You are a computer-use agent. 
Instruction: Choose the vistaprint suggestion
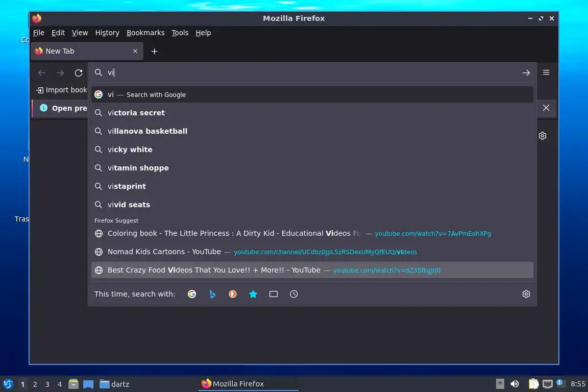tap(312, 186)
